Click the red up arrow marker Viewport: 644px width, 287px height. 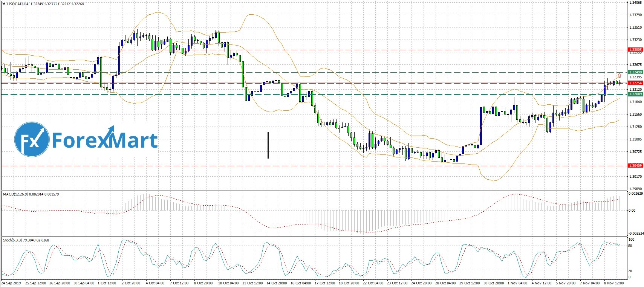tap(620, 76)
